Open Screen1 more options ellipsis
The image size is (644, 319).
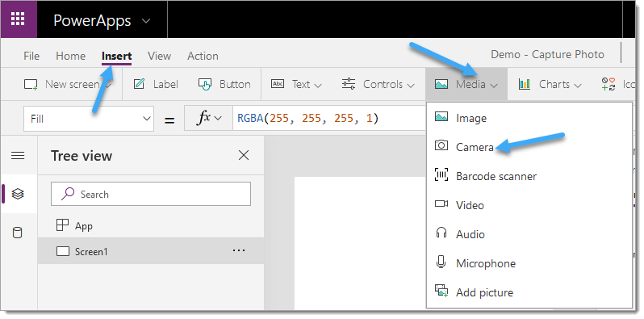[239, 250]
